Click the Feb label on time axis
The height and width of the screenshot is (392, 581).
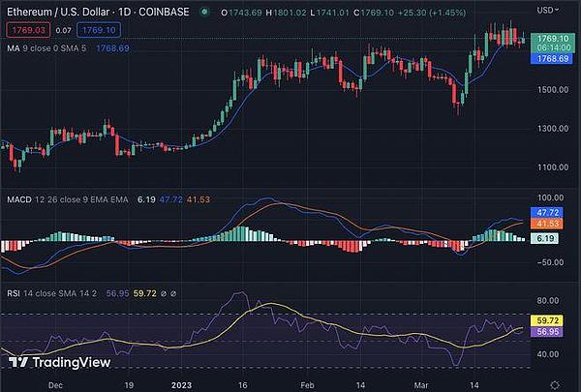[307, 385]
